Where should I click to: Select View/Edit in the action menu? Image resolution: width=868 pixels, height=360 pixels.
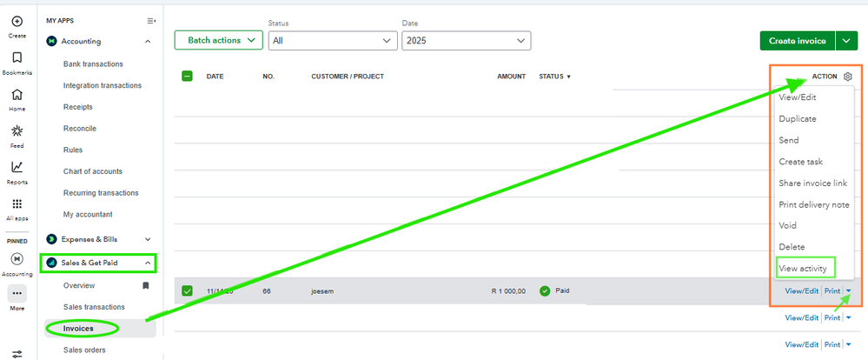click(x=797, y=97)
